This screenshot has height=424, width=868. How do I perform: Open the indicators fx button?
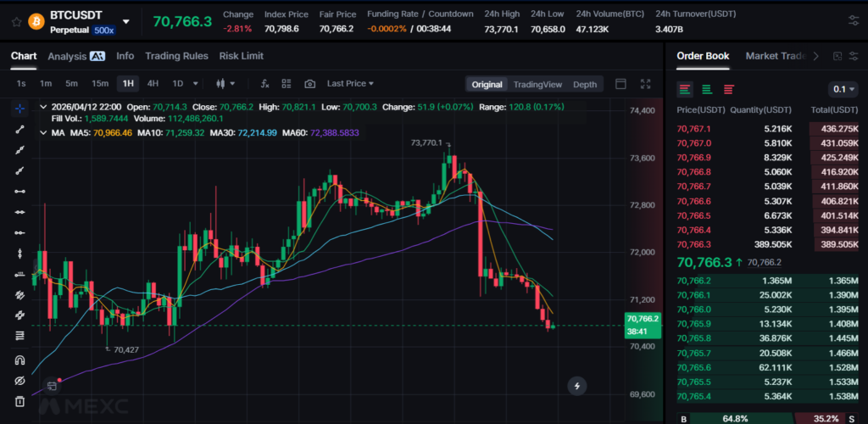pos(264,84)
